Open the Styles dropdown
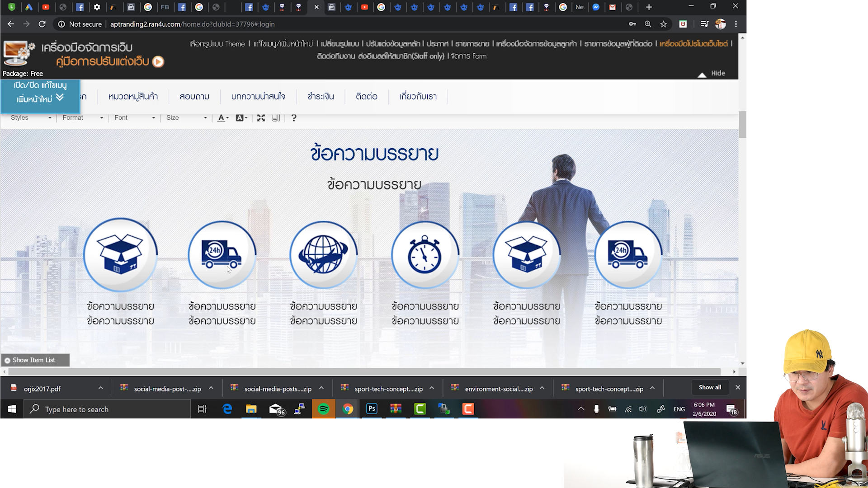Screen dimensions: 868x488 click(31, 118)
